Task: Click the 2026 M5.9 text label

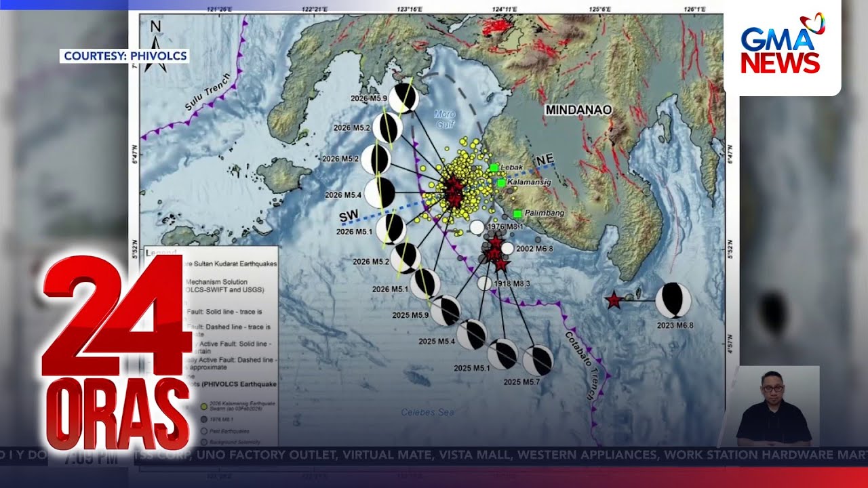Action: 369,98
